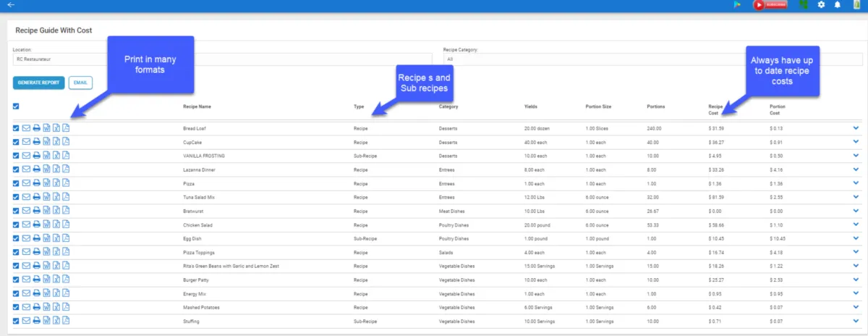
Task: Uncheck the Tuna Salad Mix row checkbox
Action: point(17,197)
